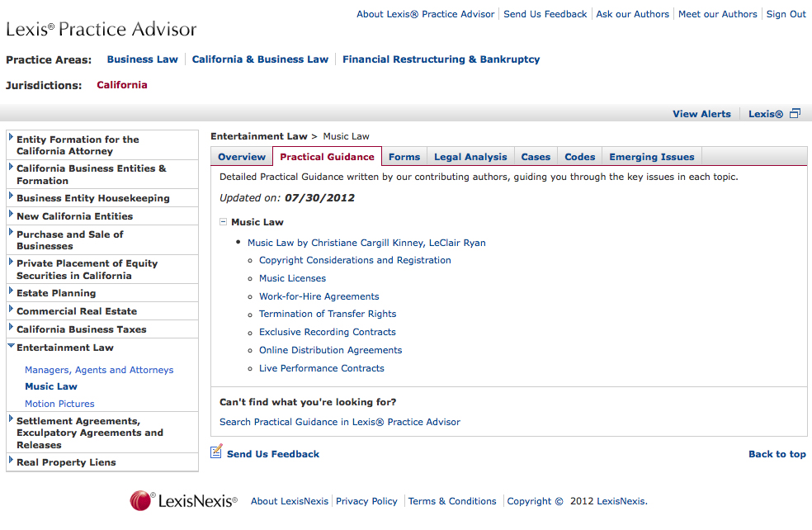Switch to the Forms tab
812x530 pixels.
pos(404,156)
